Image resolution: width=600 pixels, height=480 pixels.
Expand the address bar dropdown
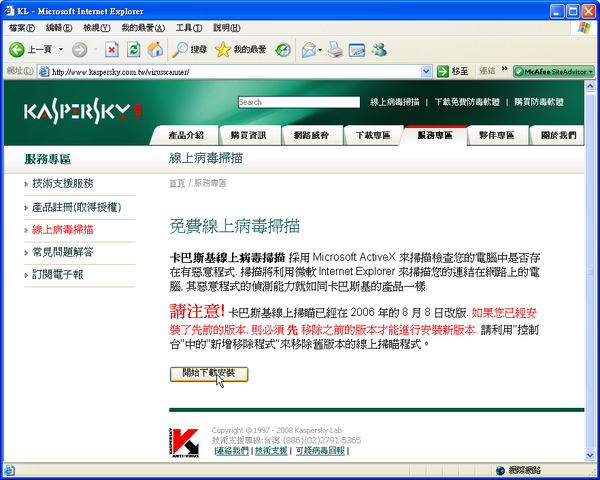click(x=426, y=71)
